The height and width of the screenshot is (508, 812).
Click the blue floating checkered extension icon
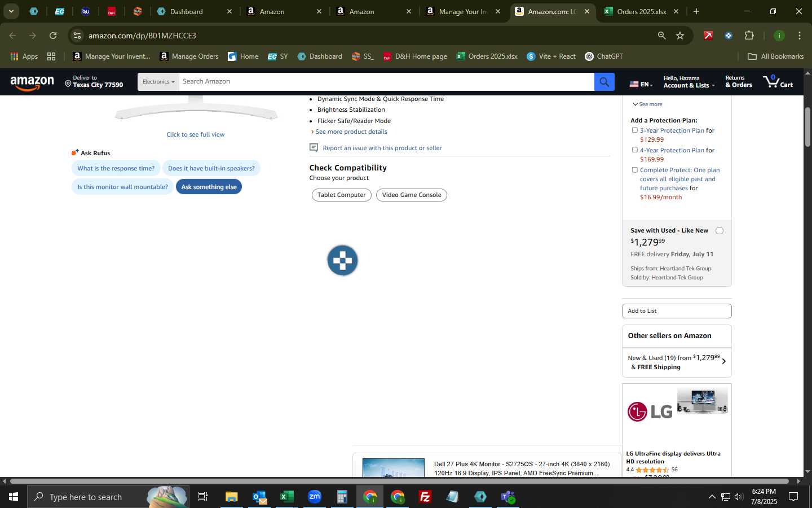pos(342,260)
